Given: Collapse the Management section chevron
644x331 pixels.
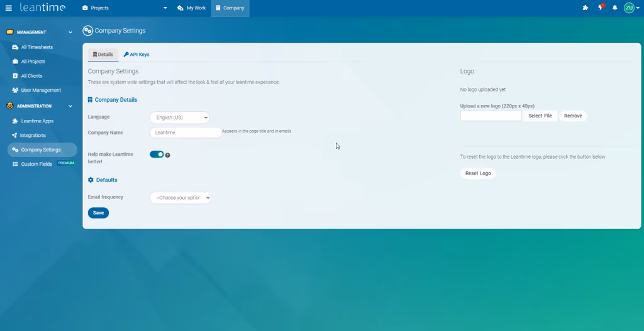Looking at the screenshot, I should (70, 33).
